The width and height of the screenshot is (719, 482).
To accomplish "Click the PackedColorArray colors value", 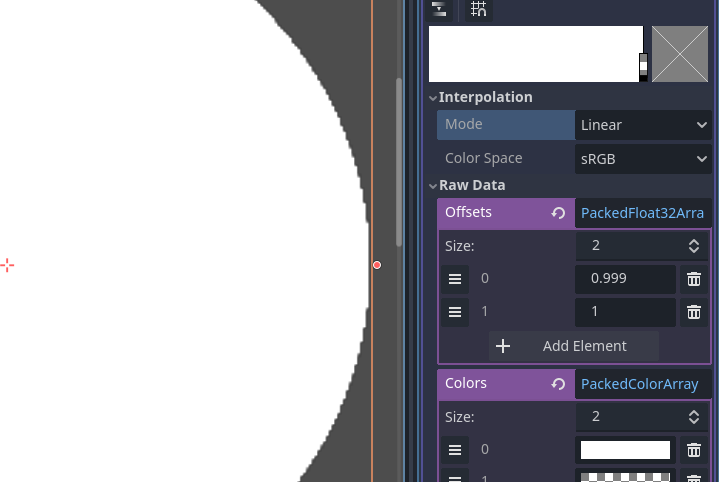I will [643, 384].
